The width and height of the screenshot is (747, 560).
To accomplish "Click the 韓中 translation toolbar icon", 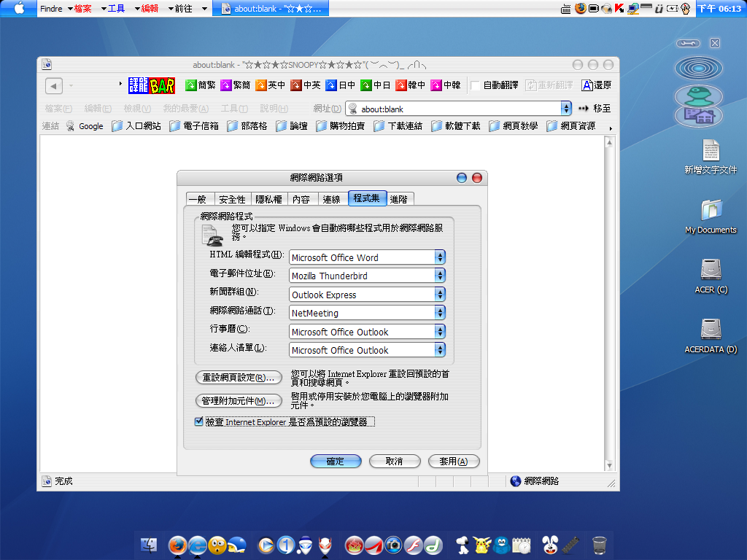I will 401,85.
